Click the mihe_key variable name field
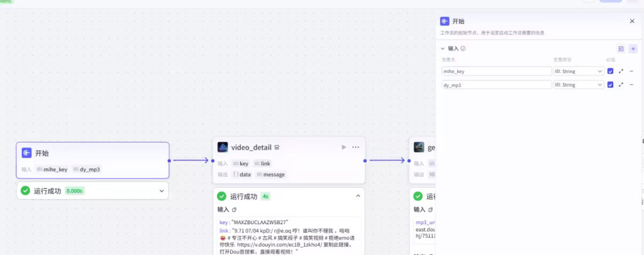The image size is (644, 255). coord(495,71)
